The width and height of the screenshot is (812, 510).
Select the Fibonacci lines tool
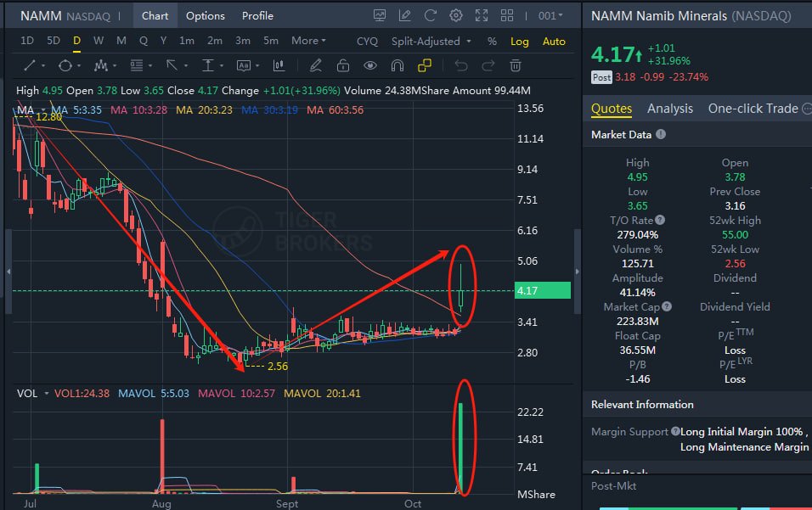point(137,65)
